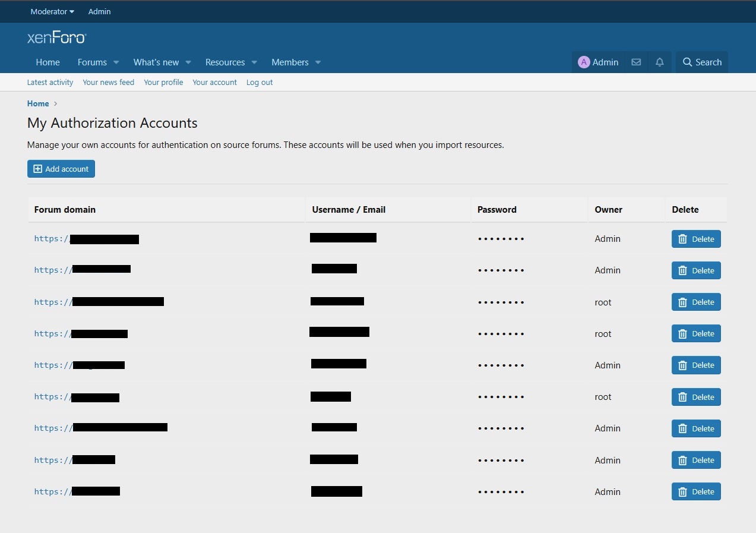Image resolution: width=756 pixels, height=533 pixels.
Task: Click the first row's masked password dots
Action: click(501, 239)
